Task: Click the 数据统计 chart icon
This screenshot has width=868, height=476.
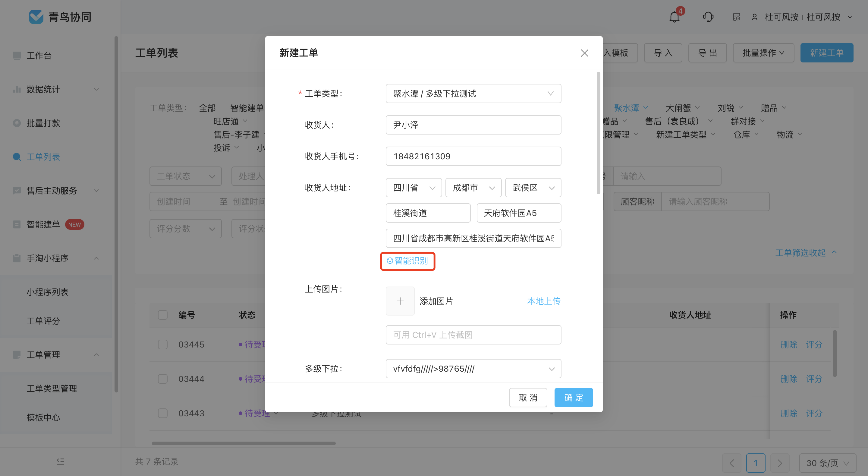Action: (x=17, y=89)
